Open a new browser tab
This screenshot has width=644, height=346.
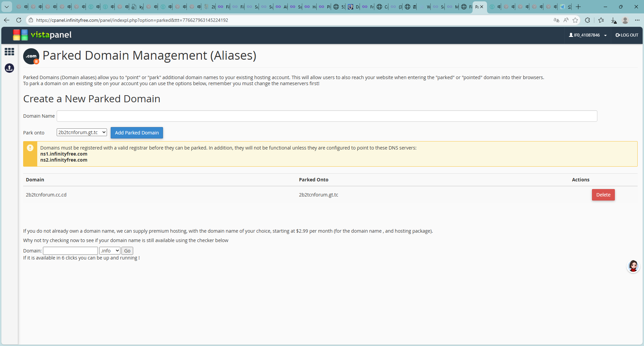[578, 7]
